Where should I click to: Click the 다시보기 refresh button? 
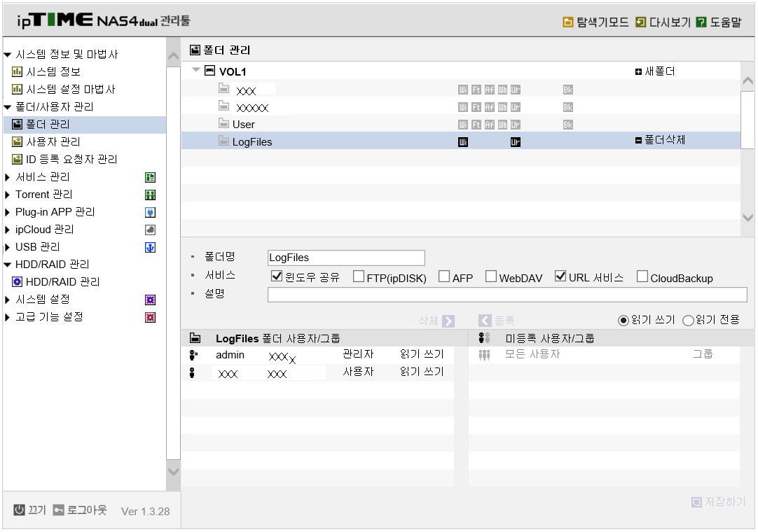point(663,22)
